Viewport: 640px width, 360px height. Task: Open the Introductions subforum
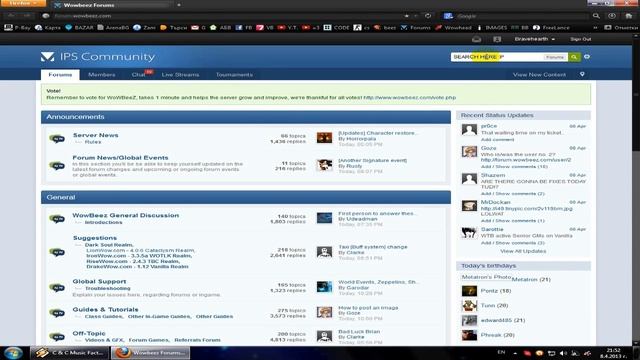click(x=103, y=222)
